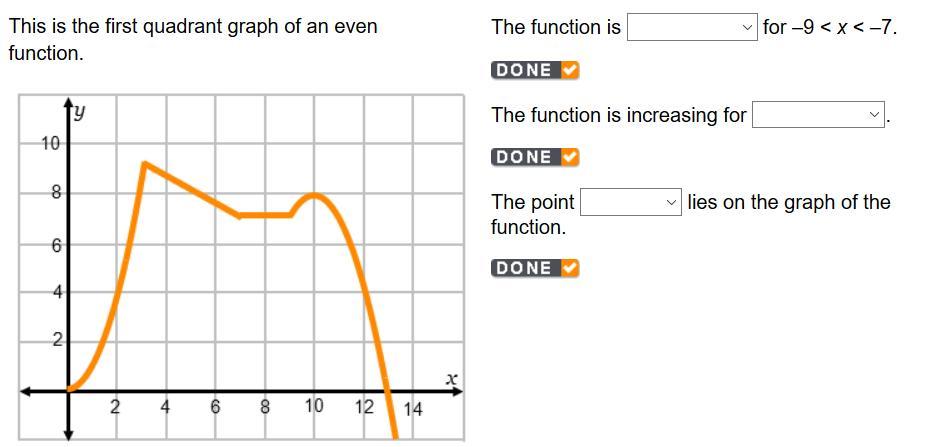The height and width of the screenshot is (447, 927).
Task: Click the chevron arrow in the increasing dropdown
Action: [874, 115]
